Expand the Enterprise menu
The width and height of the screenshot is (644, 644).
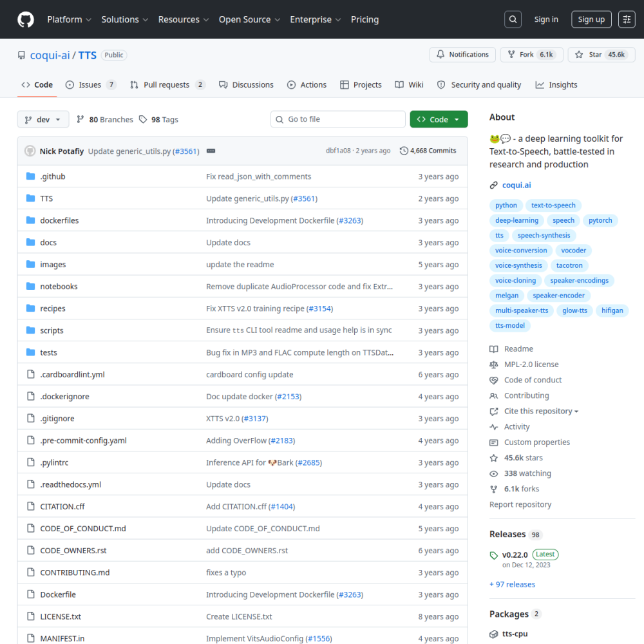315,19
